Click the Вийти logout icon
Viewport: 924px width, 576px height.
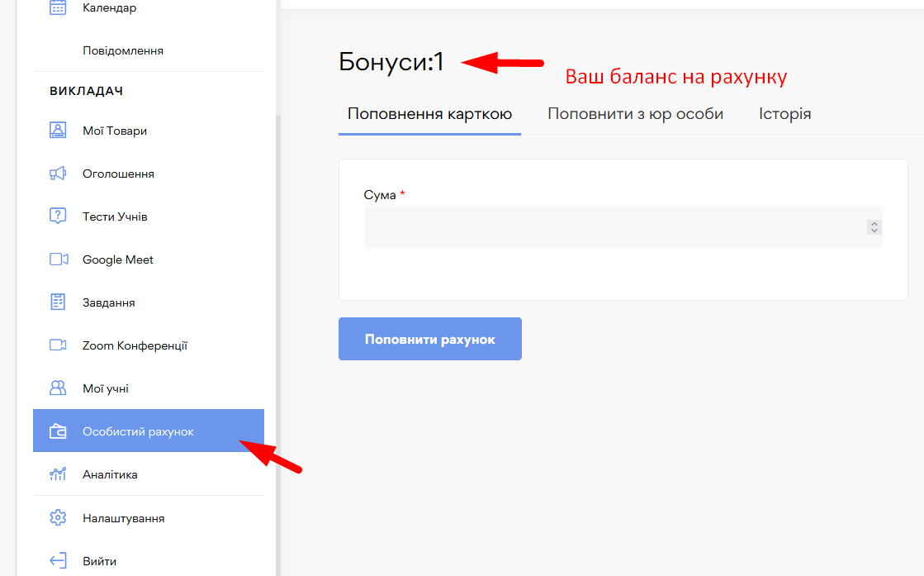click(x=58, y=561)
